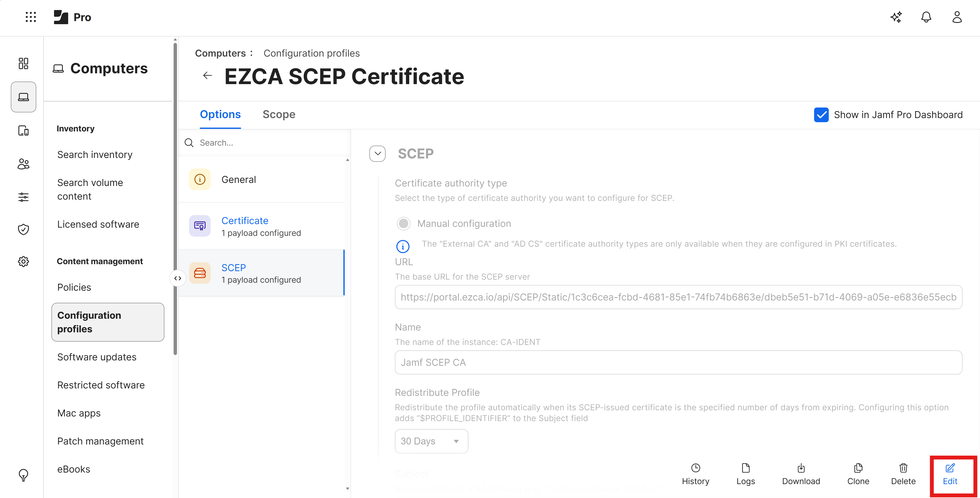Open Policies in the sidebar

[x=74, y=287]
